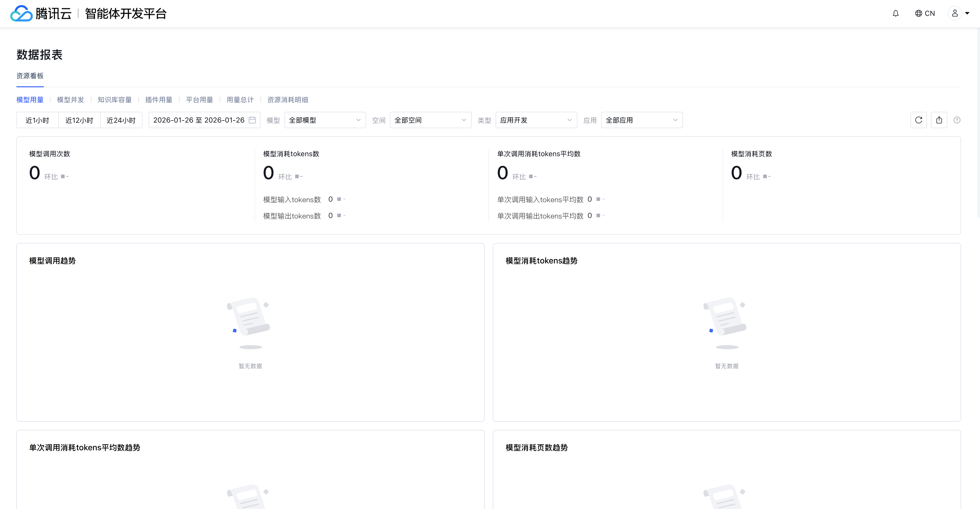Select the 近1小时 time range
980x509 pixels.
tap(37, 120)
